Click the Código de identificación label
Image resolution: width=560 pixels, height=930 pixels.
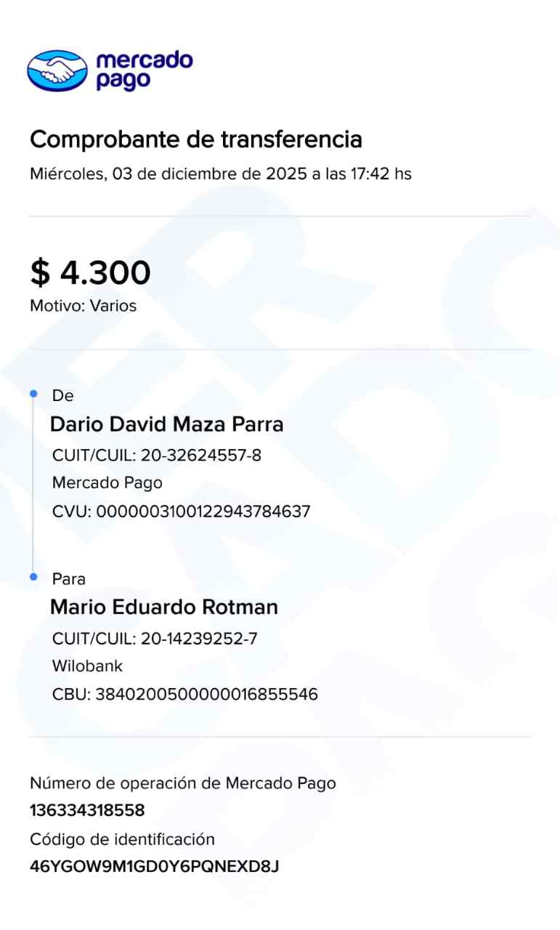122,840
